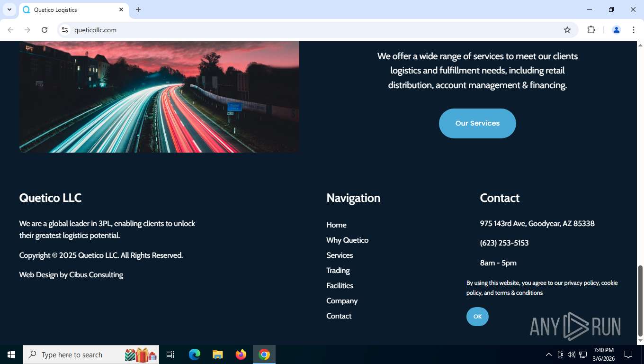This screenshot has width=644, height=364.
Task: Select the Quetico Logistics tab
Action: coord(73,10)
